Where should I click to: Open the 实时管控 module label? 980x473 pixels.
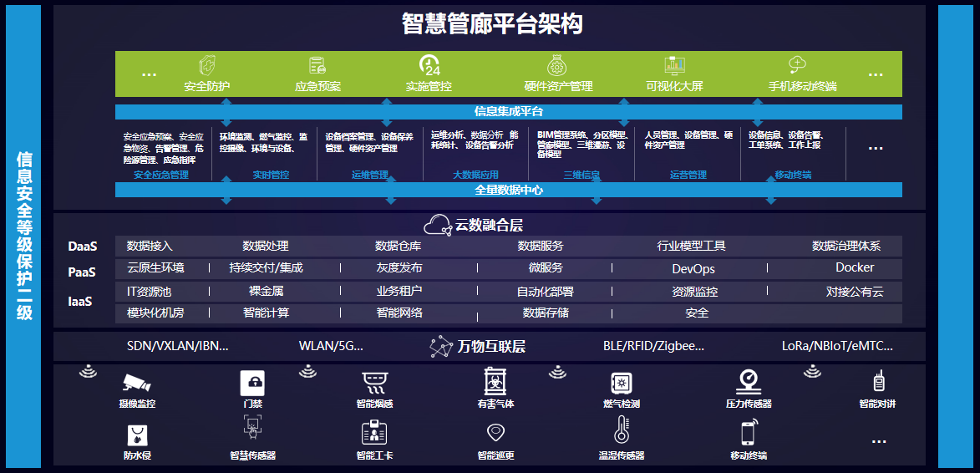pyautogui.click(x=271, y=175)
